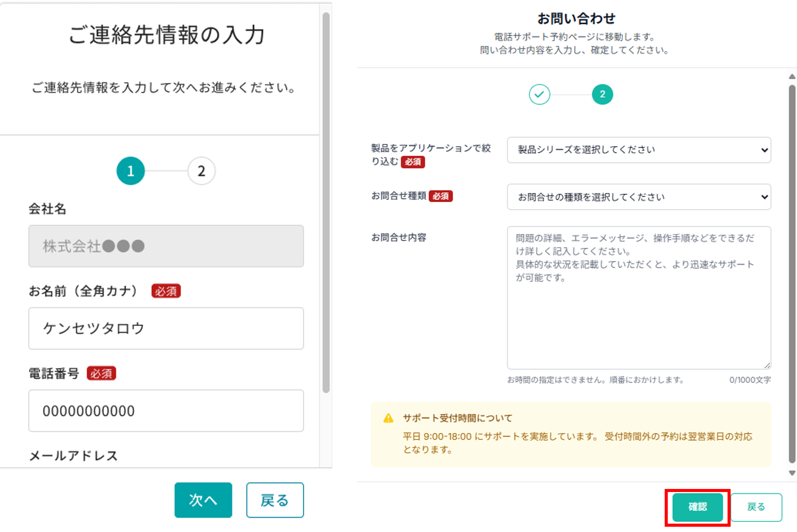Click the chevron on product series selector
The width and height of the screenshot is (797, 532).
pyautogui.click(x=765, y=150)
